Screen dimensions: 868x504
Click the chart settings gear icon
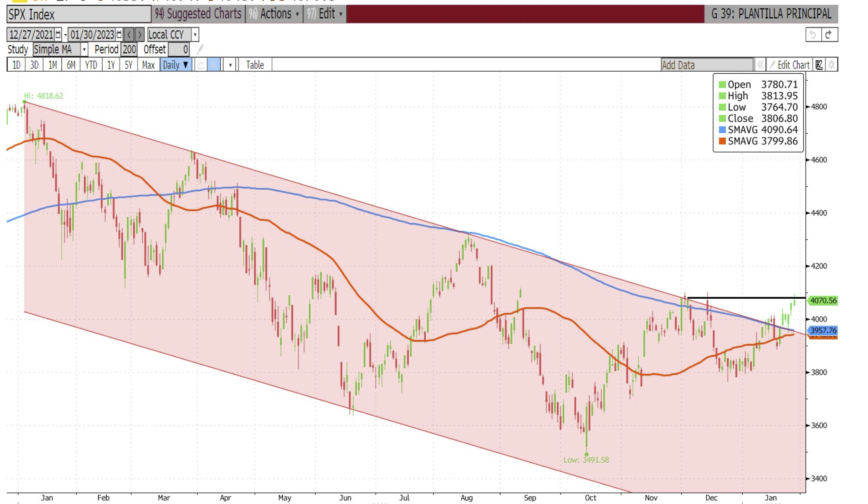[x=832, y=65]
